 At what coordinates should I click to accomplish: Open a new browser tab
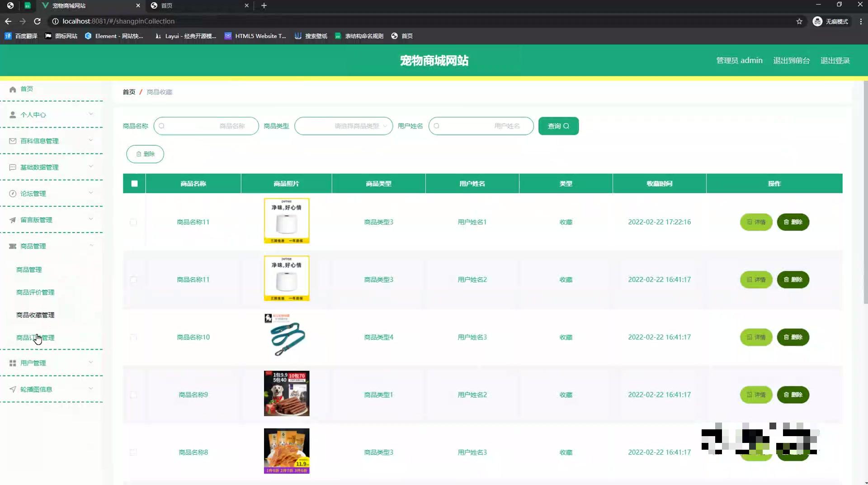(x=264, y=5)
